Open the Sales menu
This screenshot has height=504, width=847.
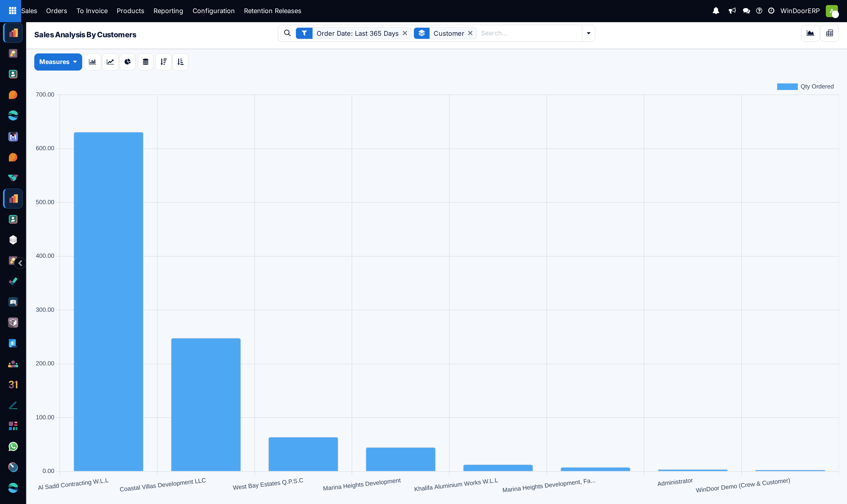pos(29,11)
